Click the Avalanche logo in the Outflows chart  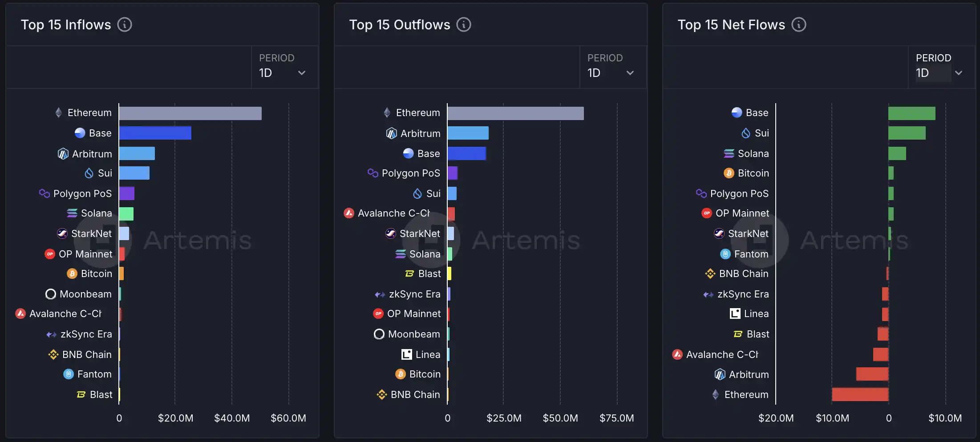[349, 213]
